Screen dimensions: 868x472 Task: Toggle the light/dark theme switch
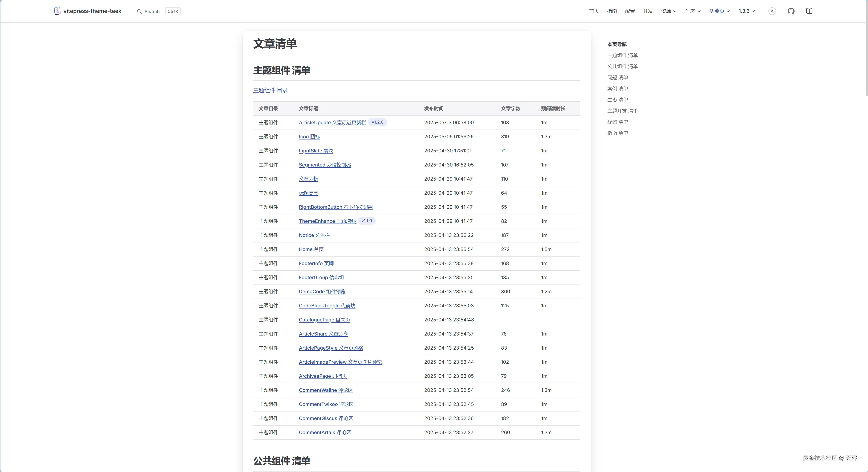tap(772, 11)
